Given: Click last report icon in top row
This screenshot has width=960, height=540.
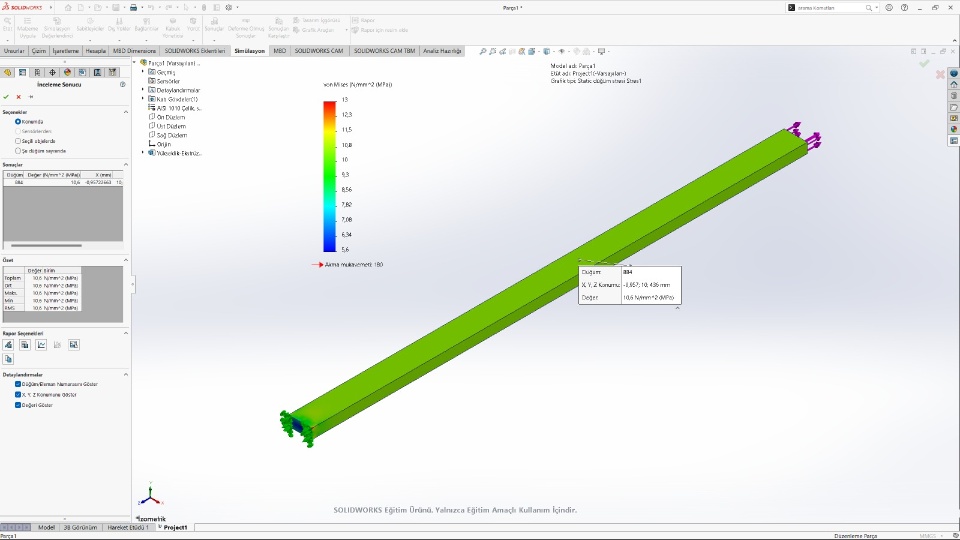Looking at the screenshot, I should coord(74,345).
